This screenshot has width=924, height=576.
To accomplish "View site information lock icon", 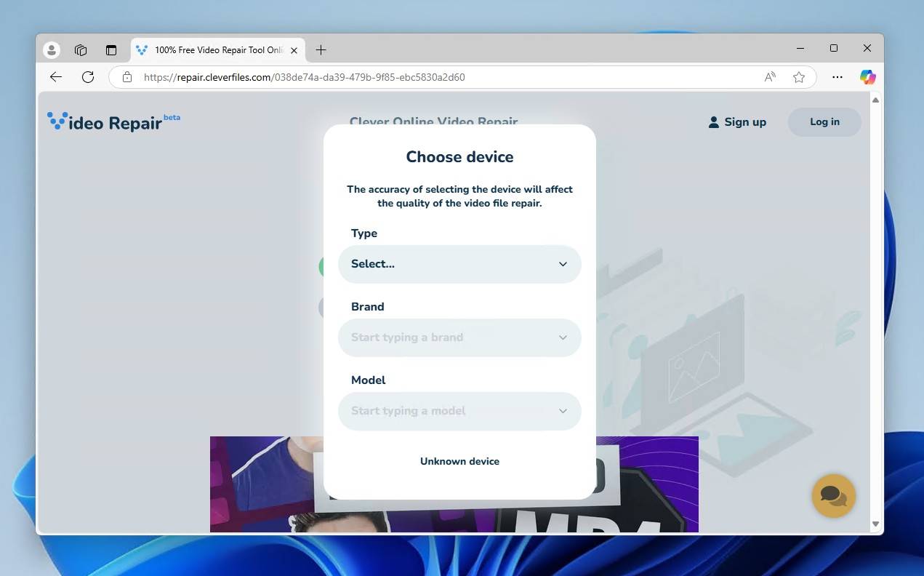I will point(127,77).
